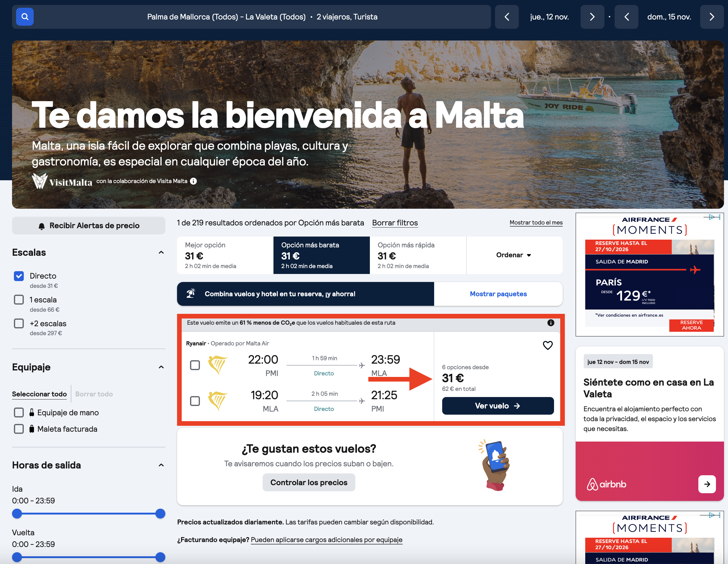This screenshot has height=564, width=728.
Task: Select the Mejor opción tab
Action: (225, 255)
